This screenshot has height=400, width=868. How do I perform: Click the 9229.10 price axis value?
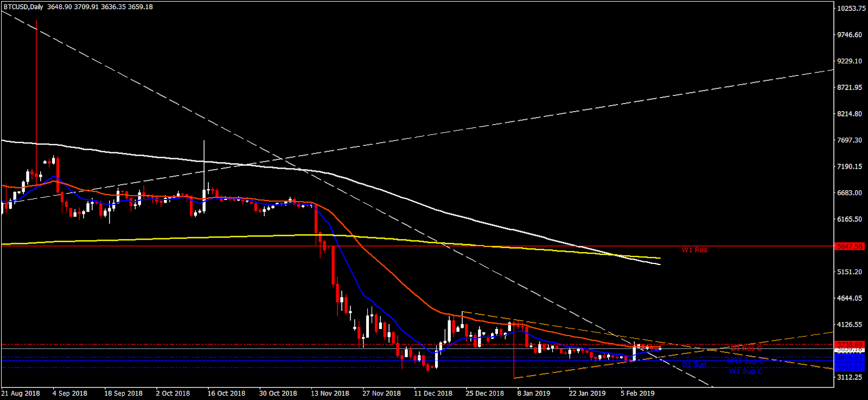pos(850,61)
